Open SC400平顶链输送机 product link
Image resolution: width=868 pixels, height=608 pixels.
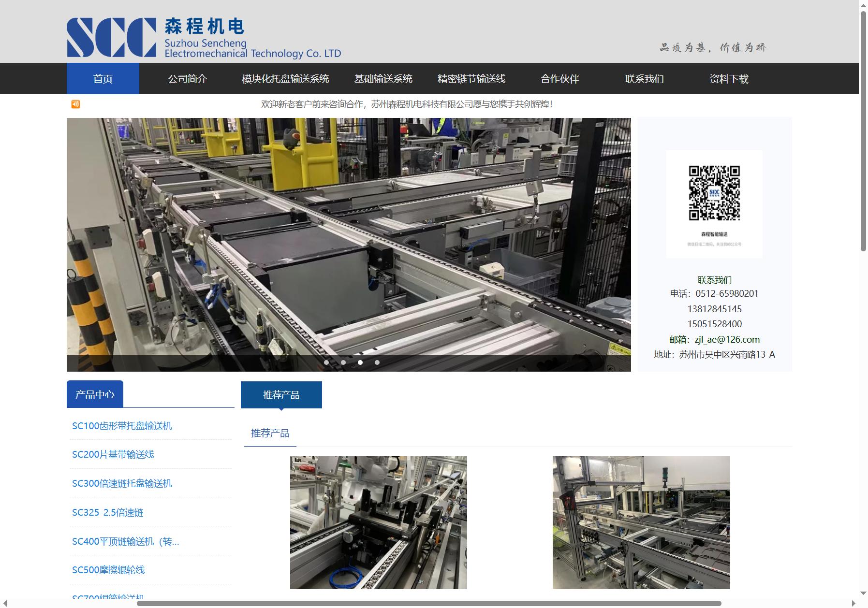tap(126, 541)
